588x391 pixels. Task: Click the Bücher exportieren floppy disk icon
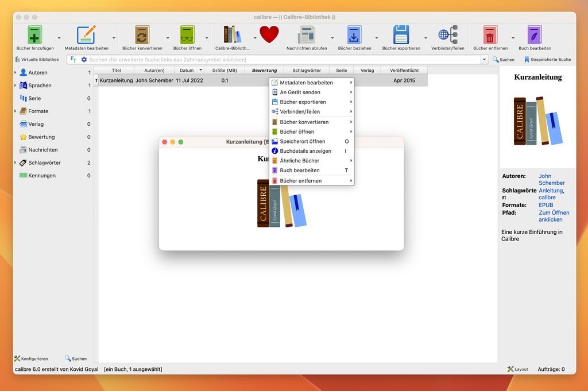[401, 36]
